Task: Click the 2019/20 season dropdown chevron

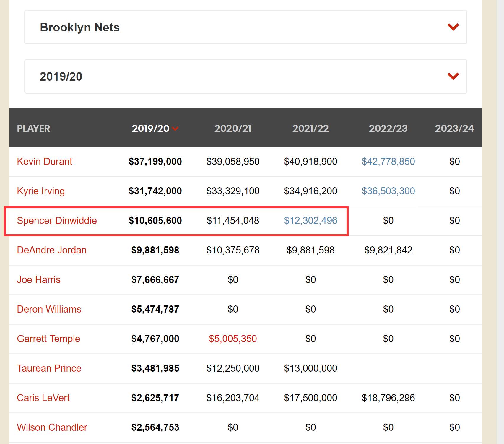Action: [x=453, y=77]
